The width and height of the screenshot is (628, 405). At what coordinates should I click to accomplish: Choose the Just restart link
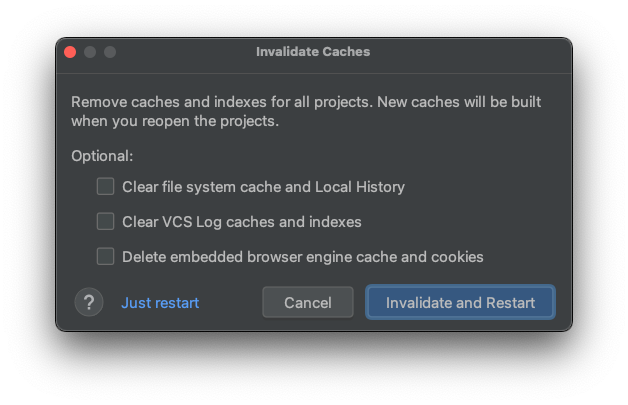coord(160,303)
